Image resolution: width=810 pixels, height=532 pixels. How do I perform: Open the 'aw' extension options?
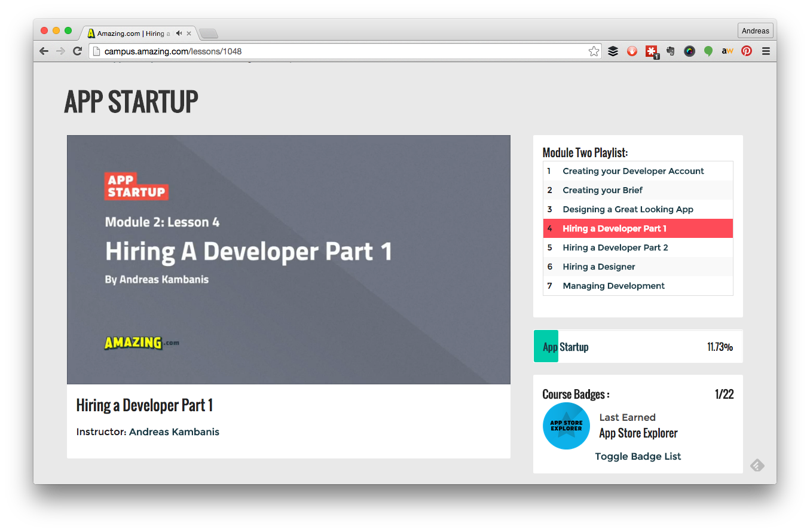[728, 51]
